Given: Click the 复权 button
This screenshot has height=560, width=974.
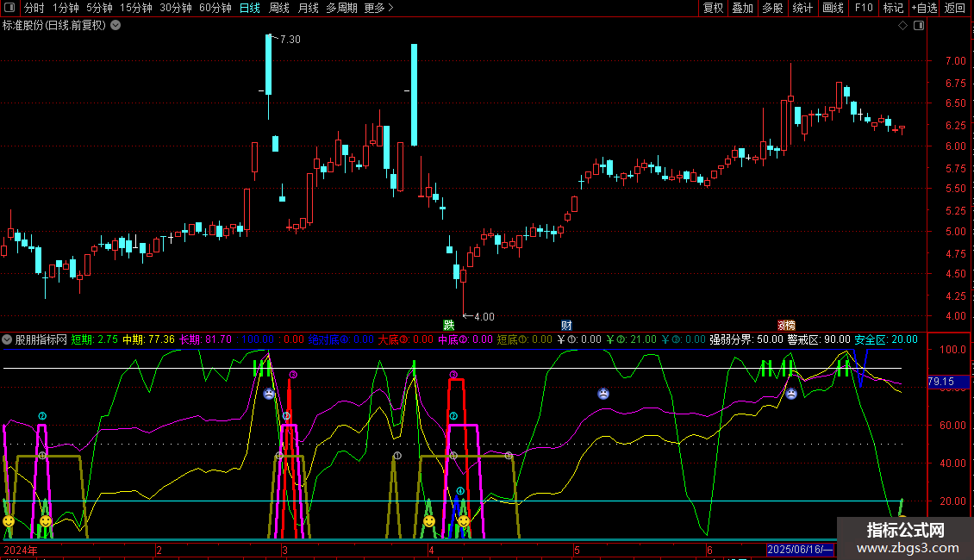Looking at the screenshot, I should point(713,9).
